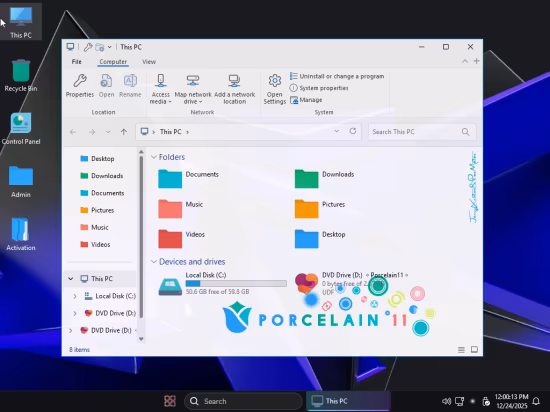The height and width of the screenshot is (412, 550).
Task: Open the volume tray icon
Action: point(446,401)
